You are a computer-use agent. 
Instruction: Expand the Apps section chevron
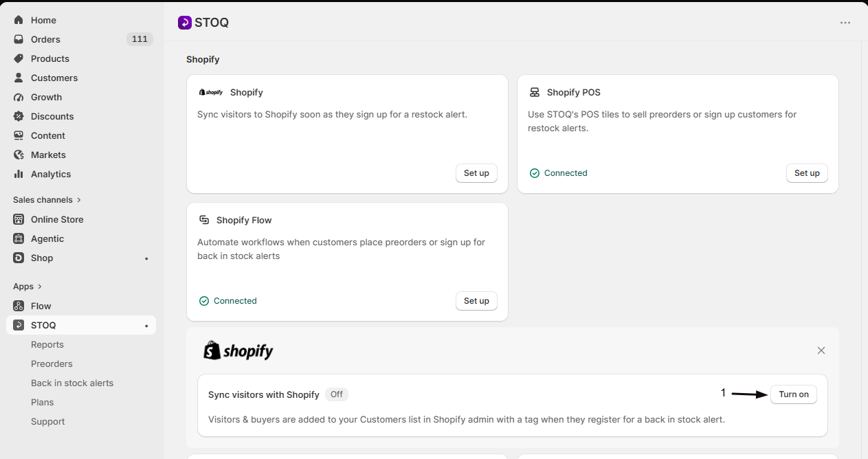40,287
